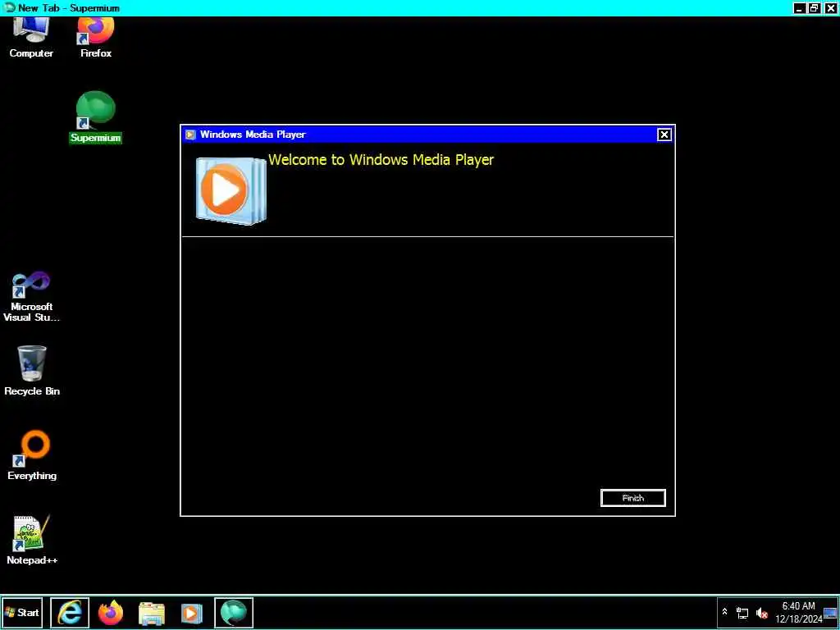Click the Show desktop button in tray
Image resolution: width=840 pixels, height=630 pixels.
pyautogui.click(x=830, y=612)
